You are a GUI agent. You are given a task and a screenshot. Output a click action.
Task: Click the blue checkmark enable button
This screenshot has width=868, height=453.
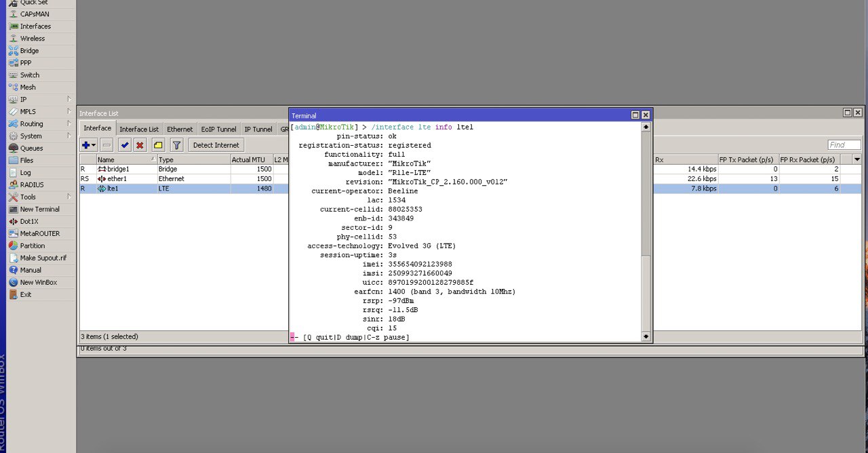[x=125, y=145]
